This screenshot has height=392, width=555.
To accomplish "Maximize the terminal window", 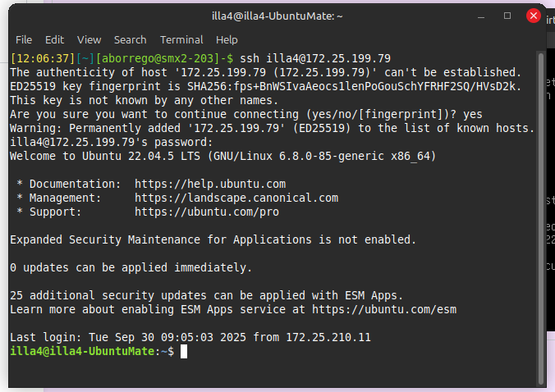I will 507,16.
